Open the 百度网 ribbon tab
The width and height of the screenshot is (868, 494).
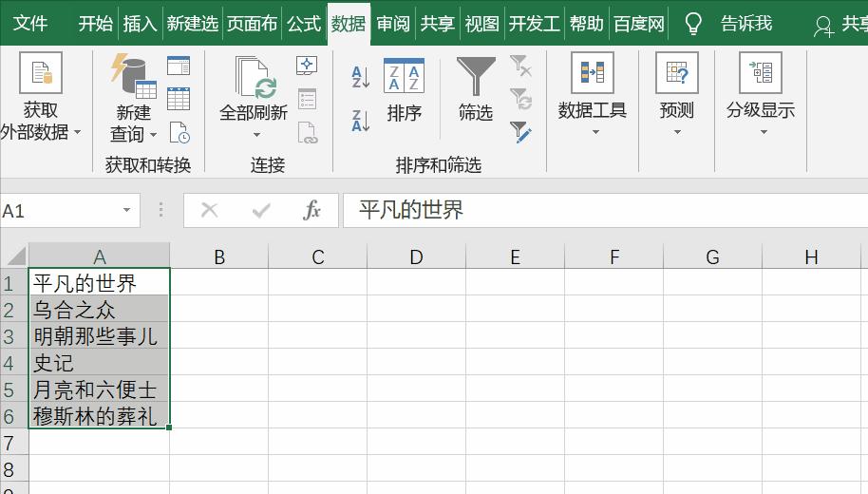[639, 23]
